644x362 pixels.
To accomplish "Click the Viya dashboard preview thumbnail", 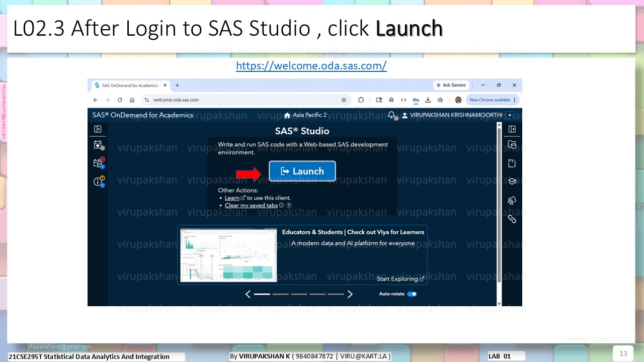I will [228, 255].
